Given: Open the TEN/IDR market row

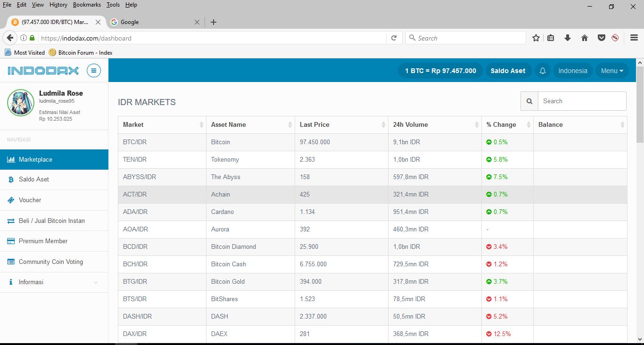Looking at the screenshot, I should [372, 160].
